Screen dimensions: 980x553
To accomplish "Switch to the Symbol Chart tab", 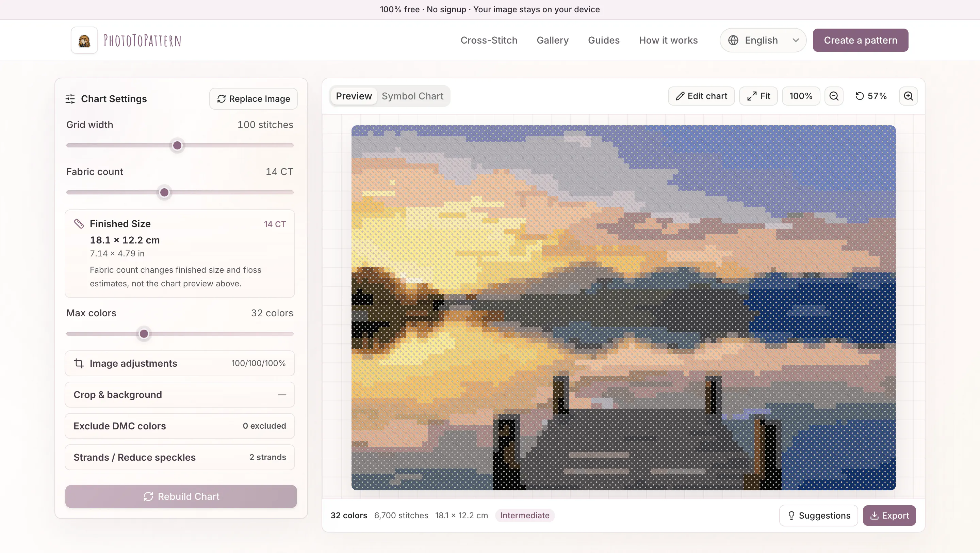I will click(412, 96).
